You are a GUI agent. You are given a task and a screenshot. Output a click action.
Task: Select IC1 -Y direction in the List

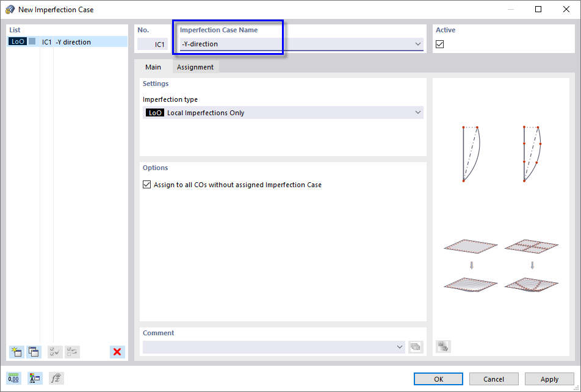(x=67, y=41)
